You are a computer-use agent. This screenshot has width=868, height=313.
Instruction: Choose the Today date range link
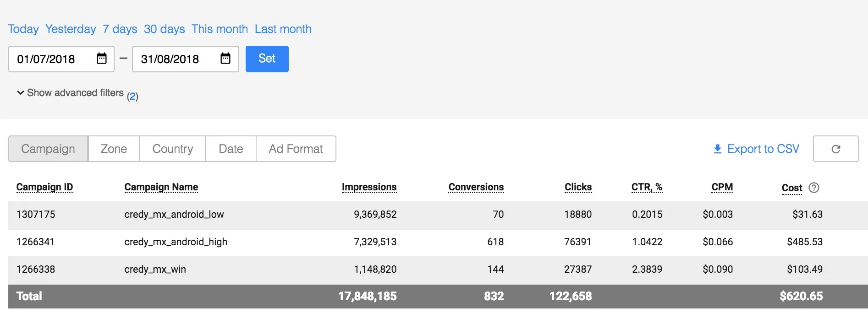[x=23, y=29]
